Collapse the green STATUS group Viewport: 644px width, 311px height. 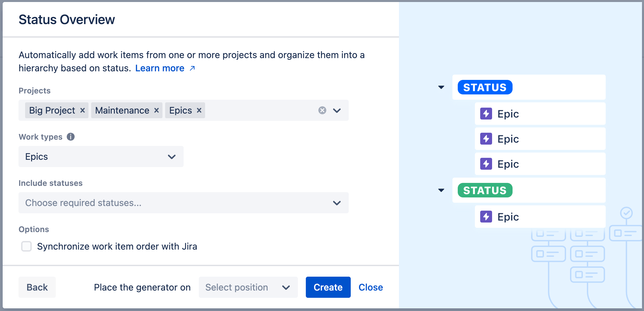(441, 190)
